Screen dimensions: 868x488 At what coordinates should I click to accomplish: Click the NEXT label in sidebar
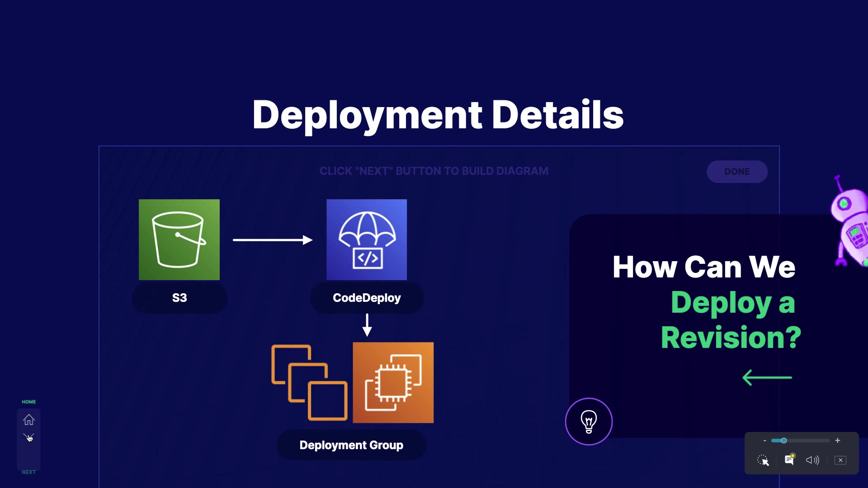coord(28,472)
